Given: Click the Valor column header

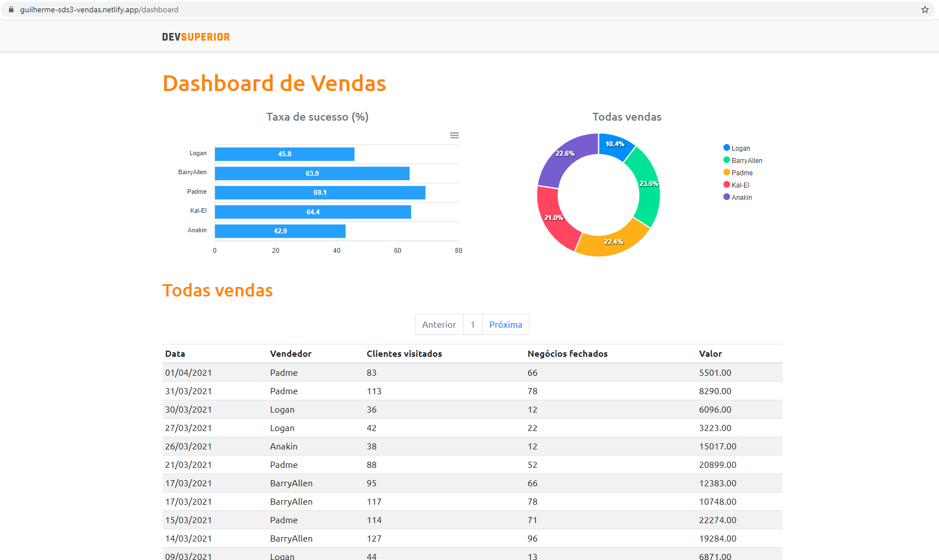Looking at the screenshot, I should (710, 353).
